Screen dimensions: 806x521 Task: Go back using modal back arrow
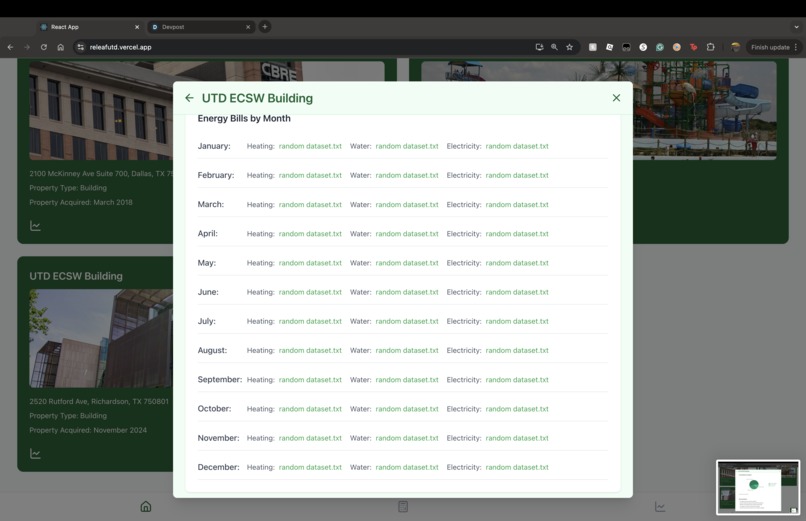tap(189, 98)
